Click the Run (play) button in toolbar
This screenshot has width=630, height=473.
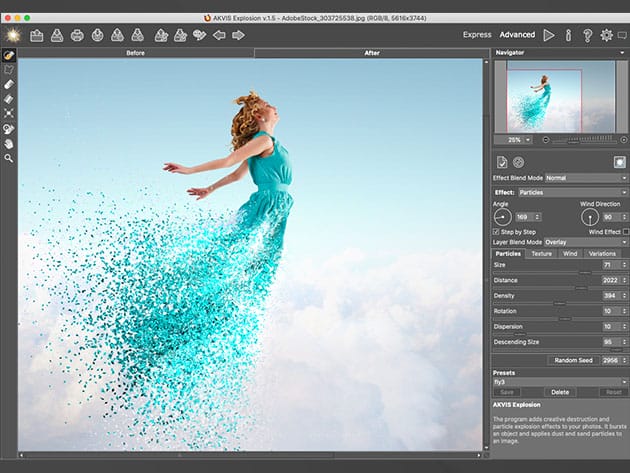548,35
